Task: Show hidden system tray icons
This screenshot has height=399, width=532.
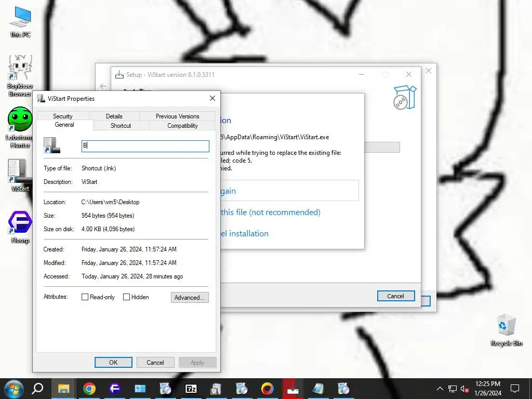Action: click(440, 389)
